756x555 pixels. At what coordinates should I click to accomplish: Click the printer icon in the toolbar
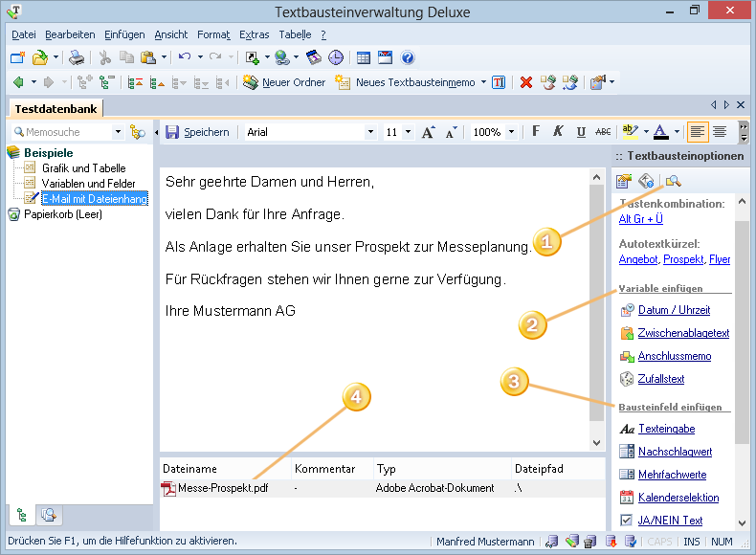[x=77, y=57]
